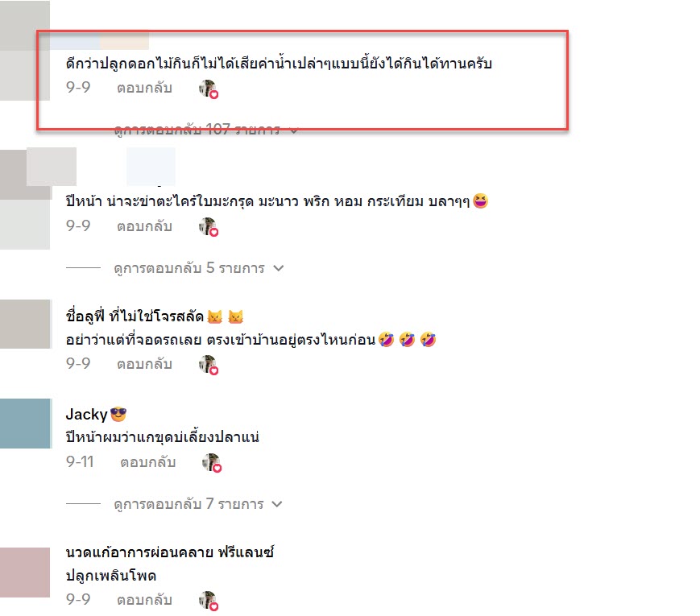
Task: Expand the 5 replies thread
Action: [199, 268]
